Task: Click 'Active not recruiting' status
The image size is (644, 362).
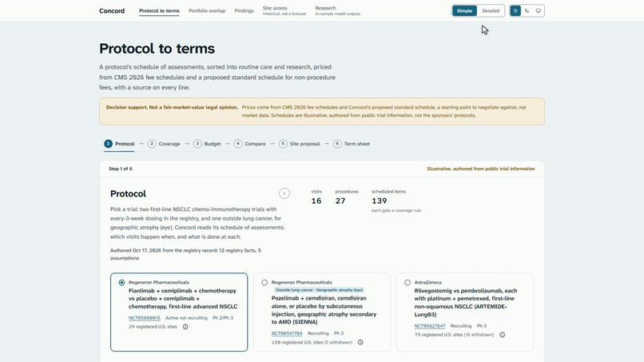Action: pos(186,318)
